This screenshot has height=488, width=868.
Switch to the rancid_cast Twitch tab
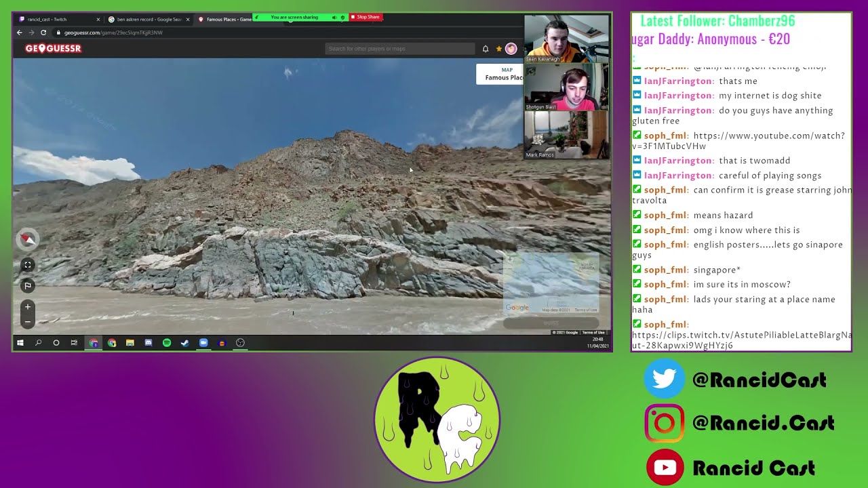pos(60,20)
